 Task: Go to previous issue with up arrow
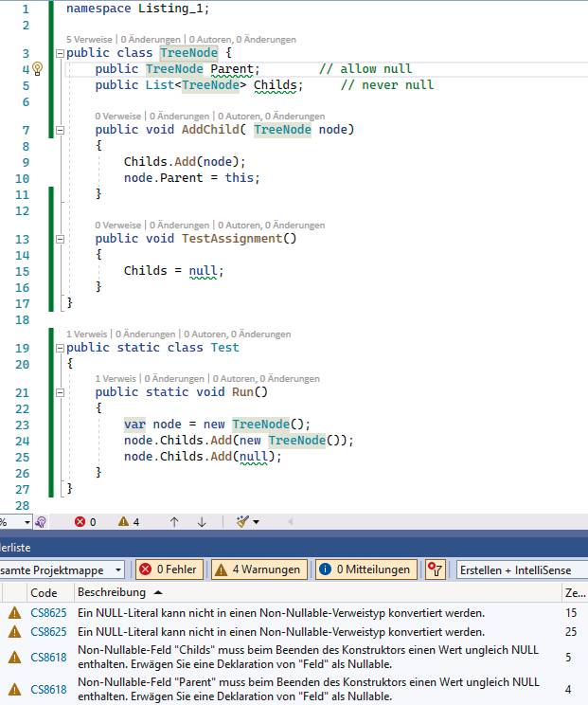pos(174,522)
